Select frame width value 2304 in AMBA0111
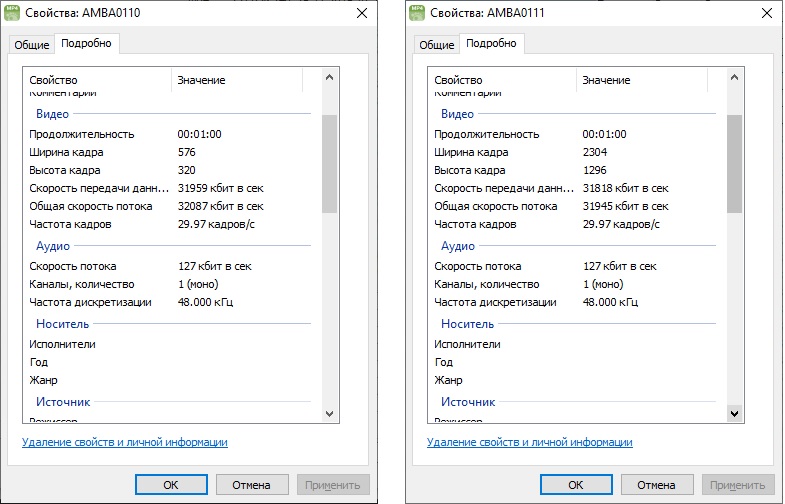 click(594, 152)
